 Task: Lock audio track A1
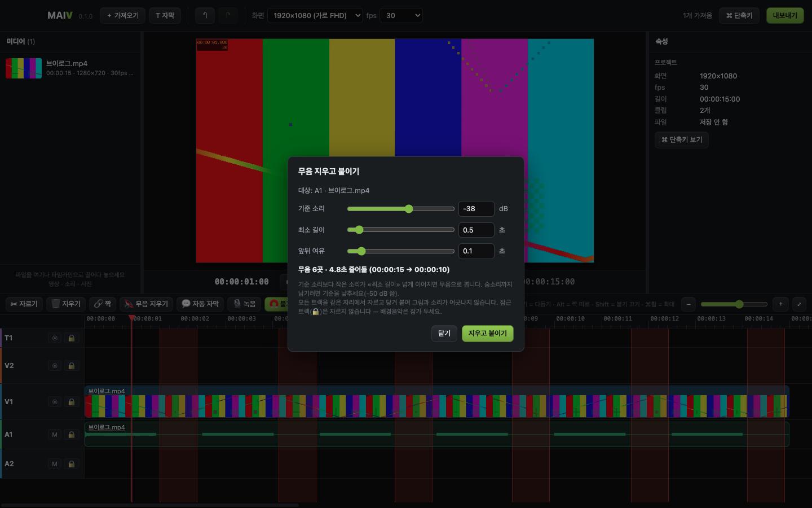[x=72, y=435]
